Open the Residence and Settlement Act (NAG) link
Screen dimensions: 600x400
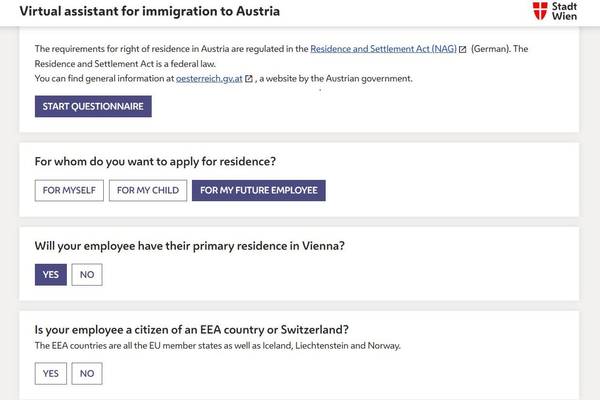click(x=383, y=48)
